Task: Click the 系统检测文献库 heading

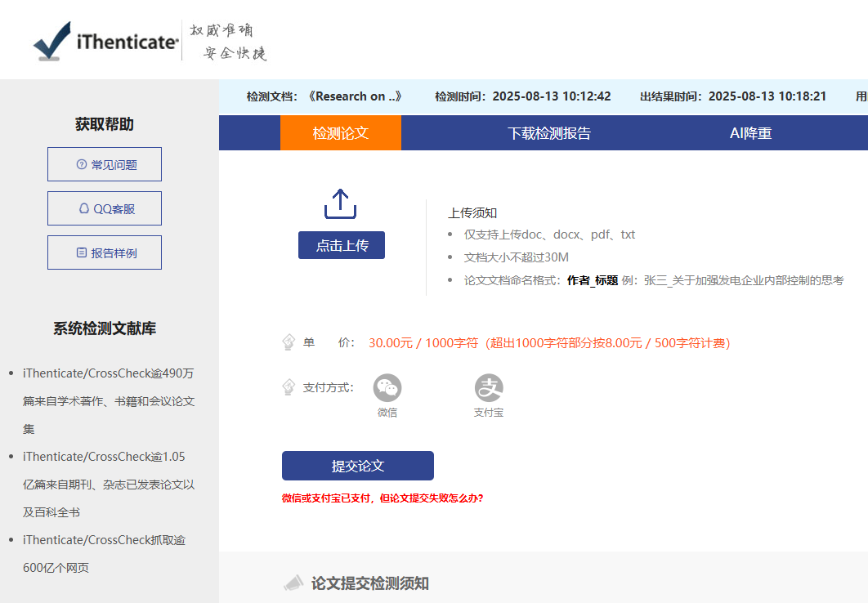Action: click(105, 328)
